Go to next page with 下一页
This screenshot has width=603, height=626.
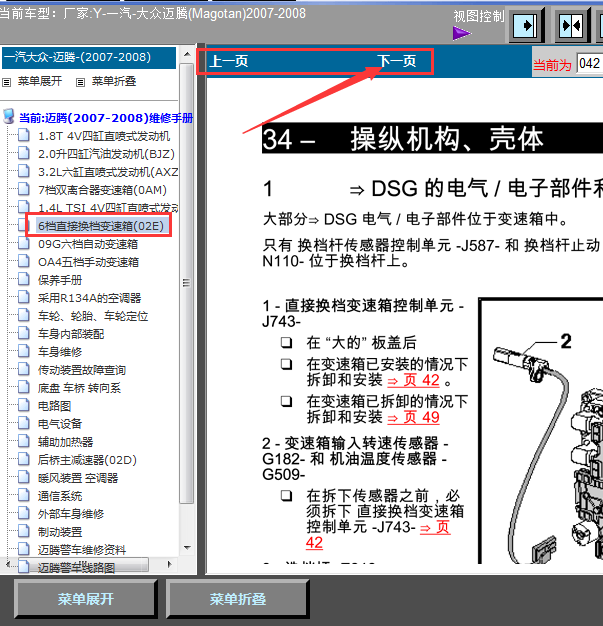pyautogui.click(x=397, y=61)
